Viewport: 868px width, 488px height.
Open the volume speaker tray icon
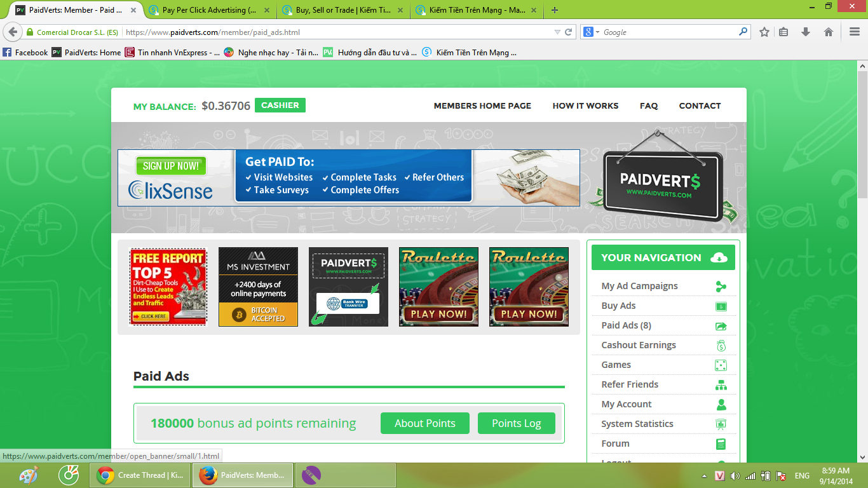[x=735, y=476]
